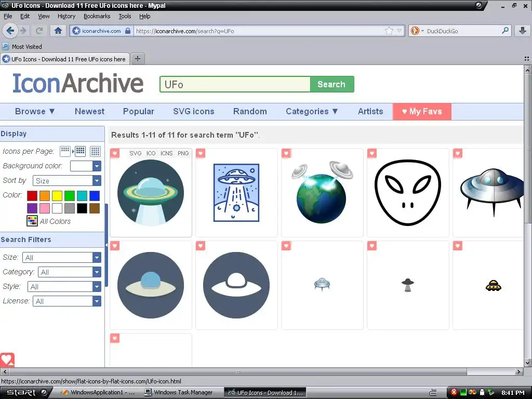Click the browser Forward arrow button
The height and width of the screenshot is (399, 532).
(23, 31)
